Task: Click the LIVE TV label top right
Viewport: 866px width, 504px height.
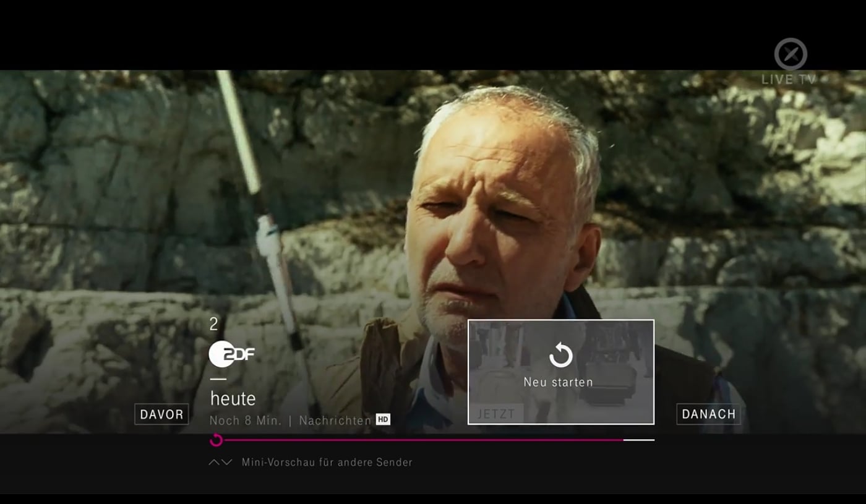Action: (x=788, y=79)
